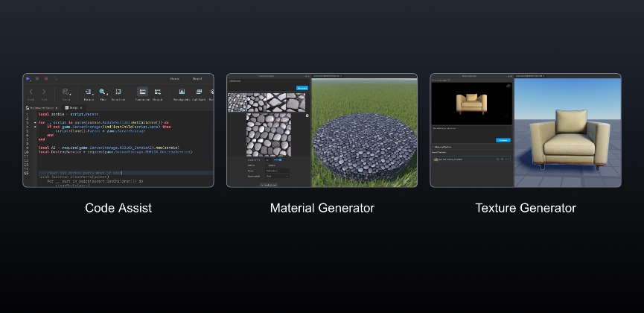Click the Pause icon in Code Assist toolbar

pyautogui.click(x=37, y=78)
